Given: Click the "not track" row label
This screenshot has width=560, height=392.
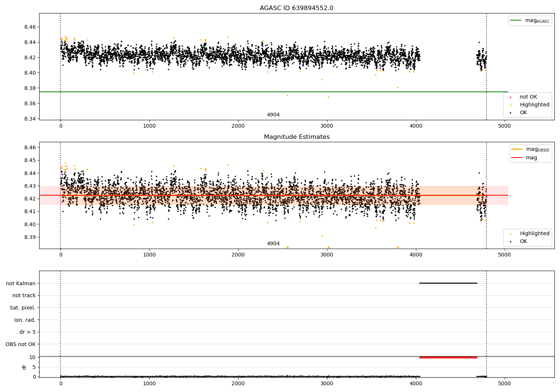Looking at the screenshot, I should (24, 295).
